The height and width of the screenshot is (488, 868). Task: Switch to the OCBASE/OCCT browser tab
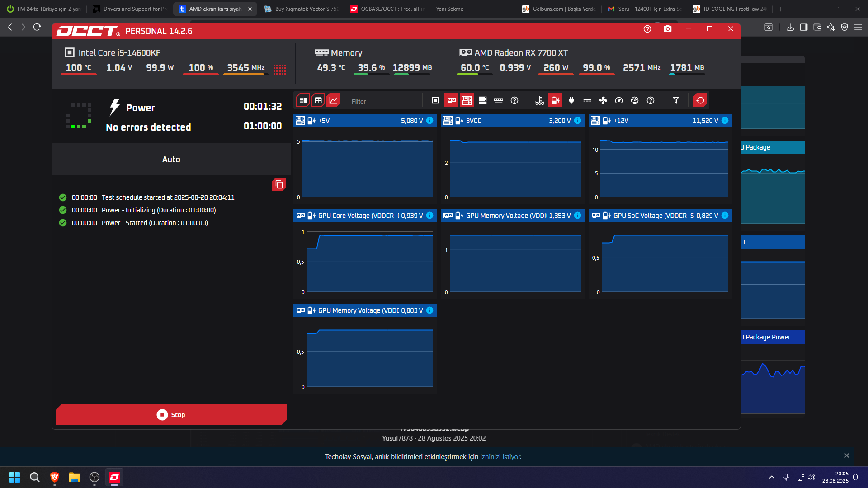(x=387, y=9)
